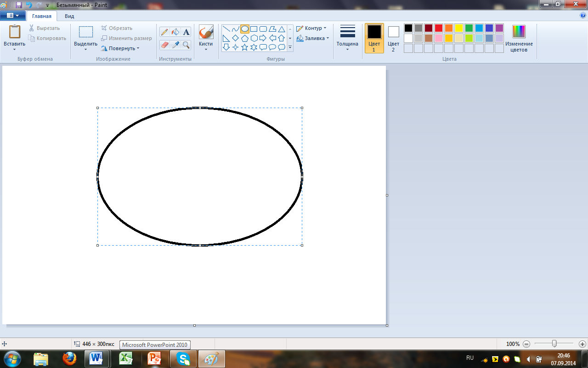
Task: Open the Заливка fill dropdown
Action: 313,38
